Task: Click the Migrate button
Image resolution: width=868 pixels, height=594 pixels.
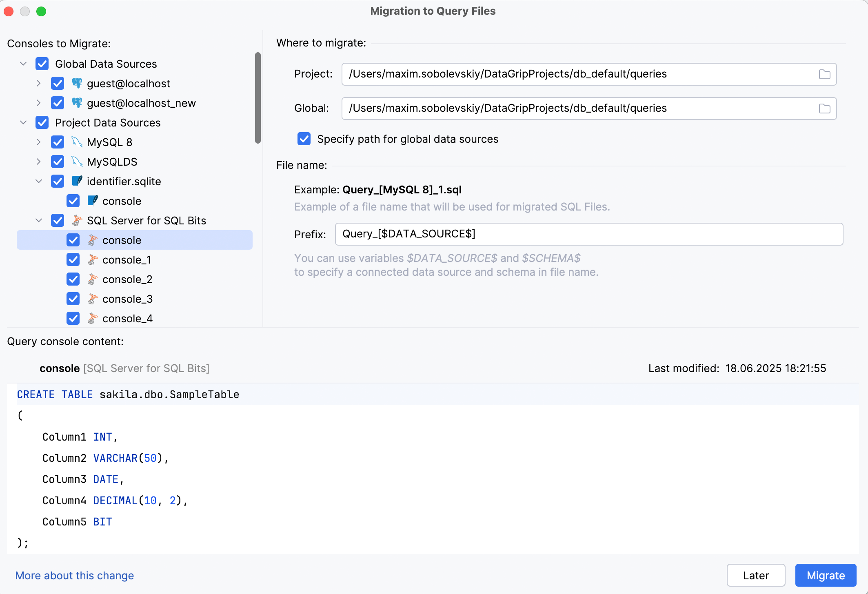Action: click(x=826, y=575)
